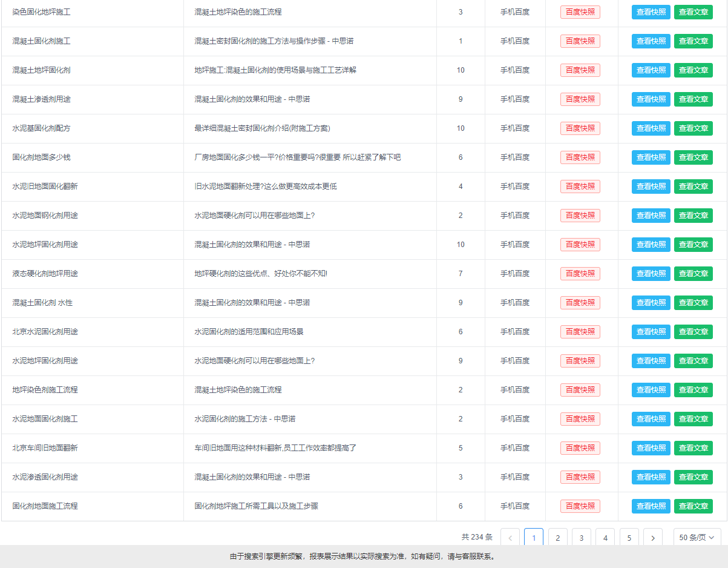This screenshot has height=568, width=728.
Task: Switch to page 5
Action: [629, 538]
